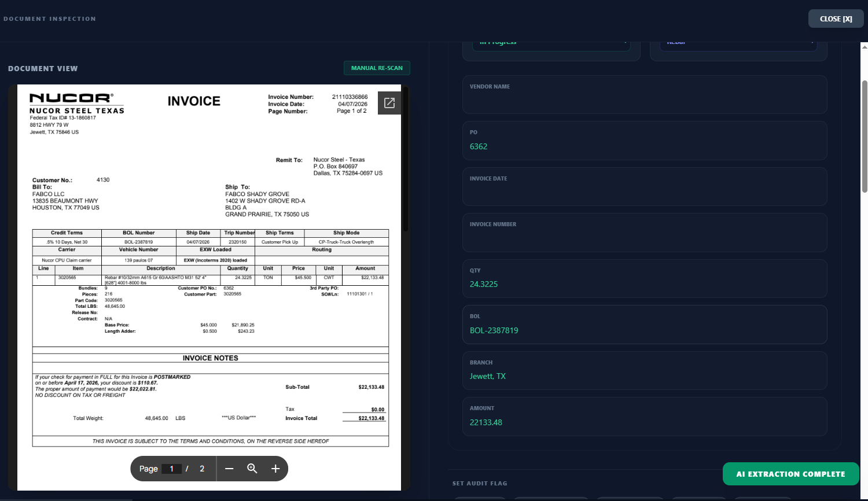868x501 pixels.
Task: Click the 'Page 1 of 2' text
Action: 351,111
